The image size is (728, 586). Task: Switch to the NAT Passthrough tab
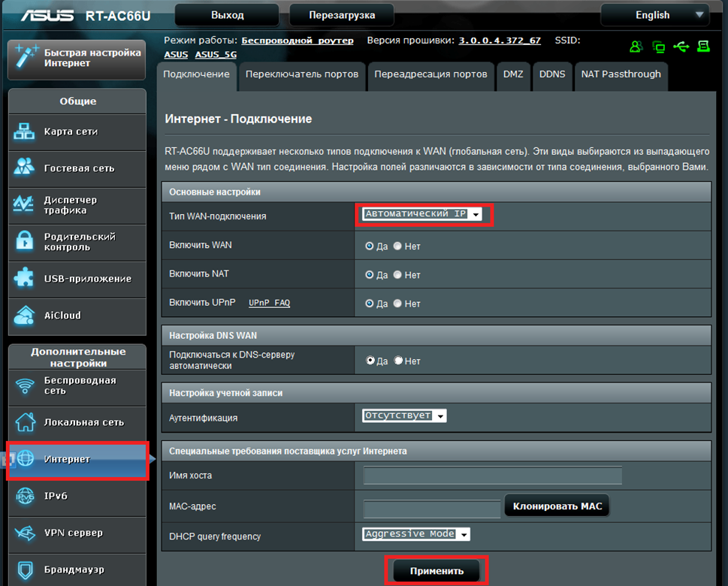(x=621, y=75)
